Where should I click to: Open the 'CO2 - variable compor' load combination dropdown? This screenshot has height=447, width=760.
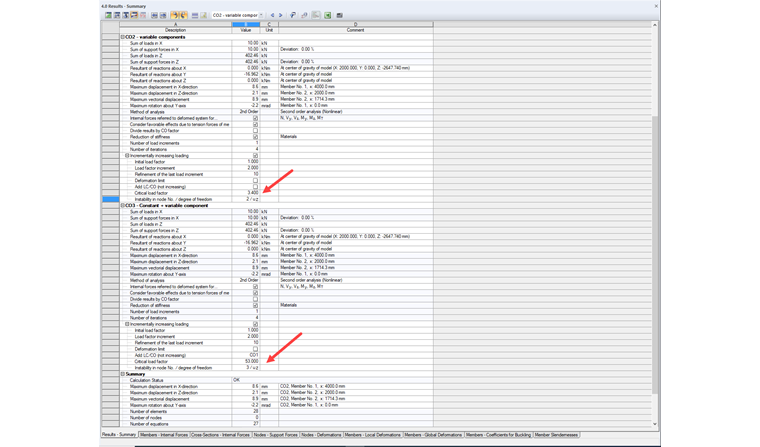tap(261, 15)
